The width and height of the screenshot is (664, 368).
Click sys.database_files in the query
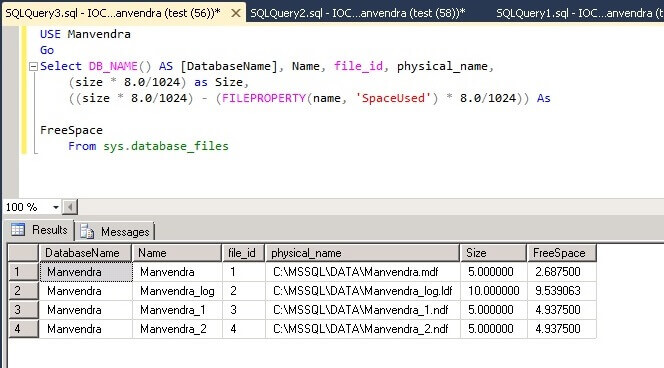[x=166, y=146]
